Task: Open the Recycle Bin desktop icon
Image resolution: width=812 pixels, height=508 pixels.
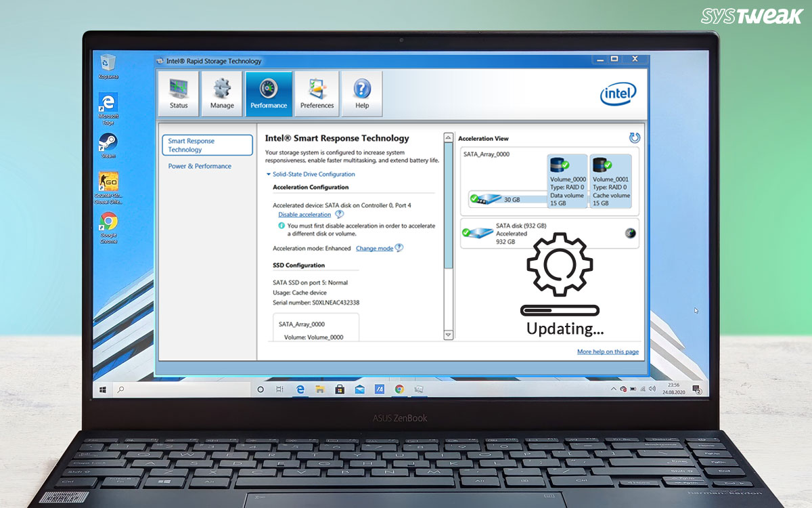Action: pos(108,66)
